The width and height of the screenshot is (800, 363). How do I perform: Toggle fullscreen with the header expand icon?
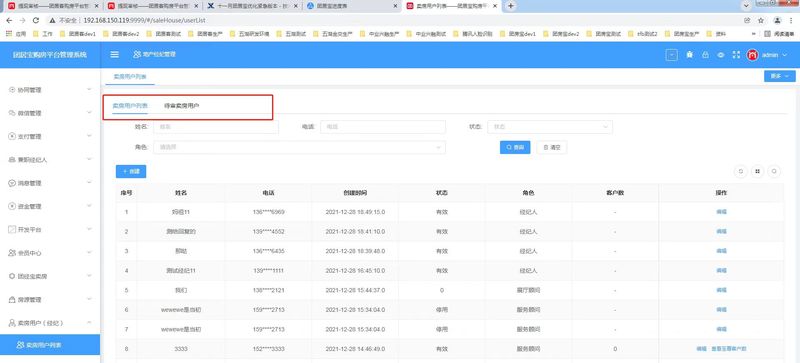click(736, 55)
